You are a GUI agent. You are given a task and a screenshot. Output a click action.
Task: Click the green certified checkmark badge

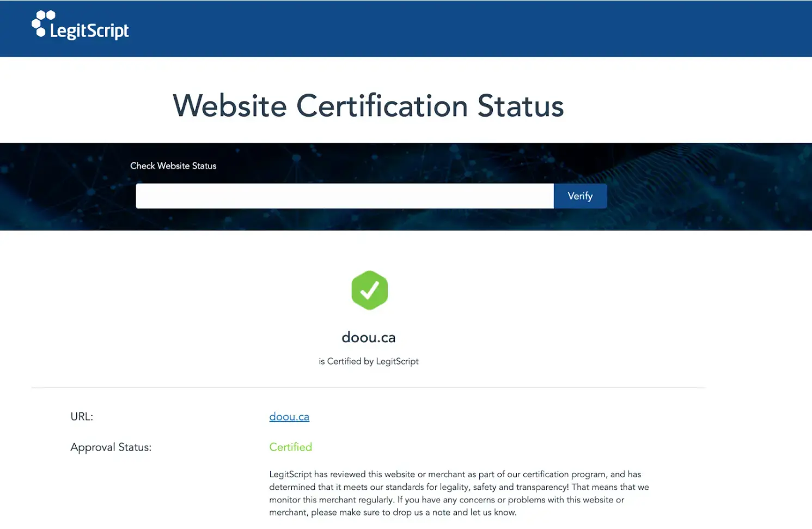369,290
